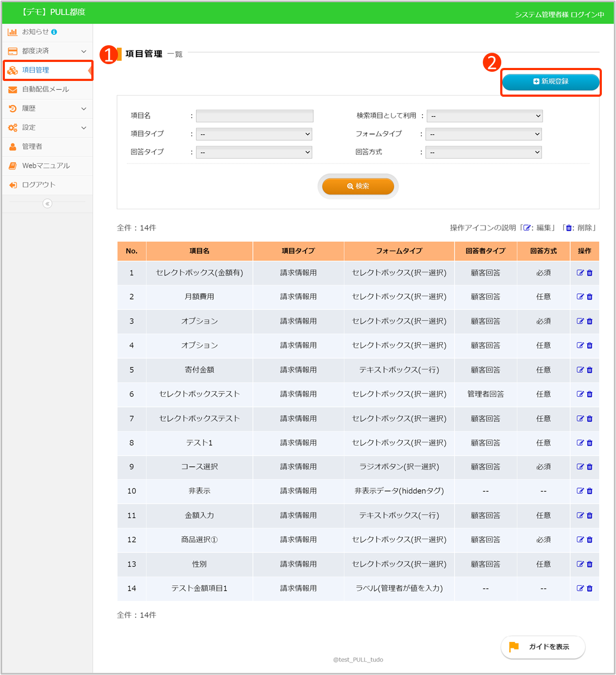Collapse the sidebar with double-chevron icon

pyautogui.click(x=47, y=204)
